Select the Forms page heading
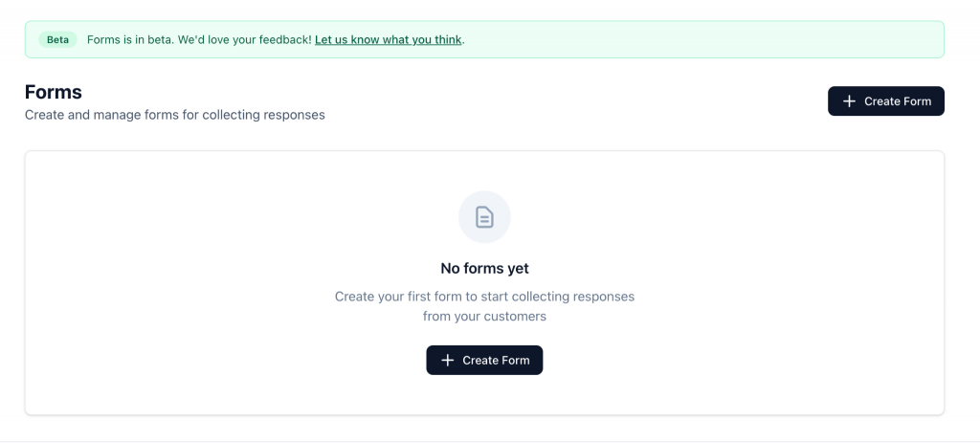Image resolution: width=980 pixels, height=443 pixels. click(x=54, y=92)
